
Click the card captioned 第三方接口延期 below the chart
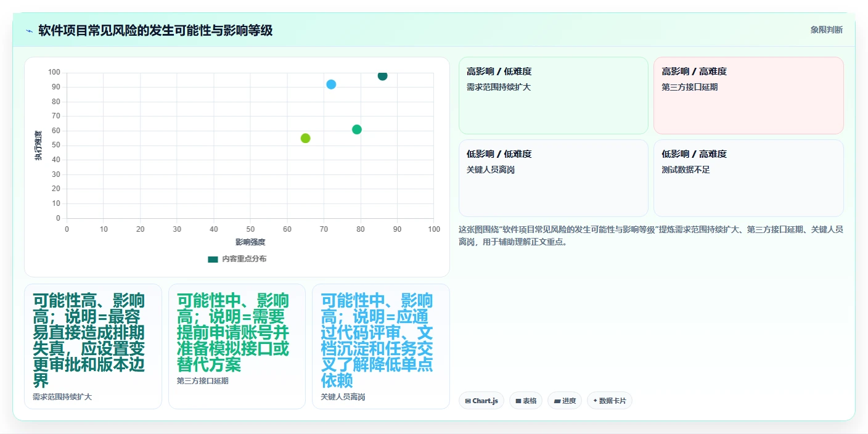[237, 346]
